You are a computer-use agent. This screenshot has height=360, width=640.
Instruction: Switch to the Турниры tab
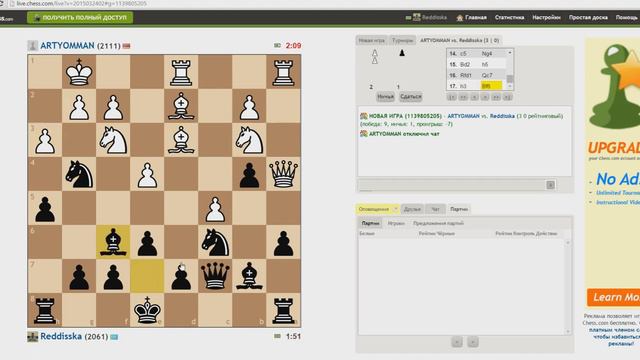tap(402, 40)
